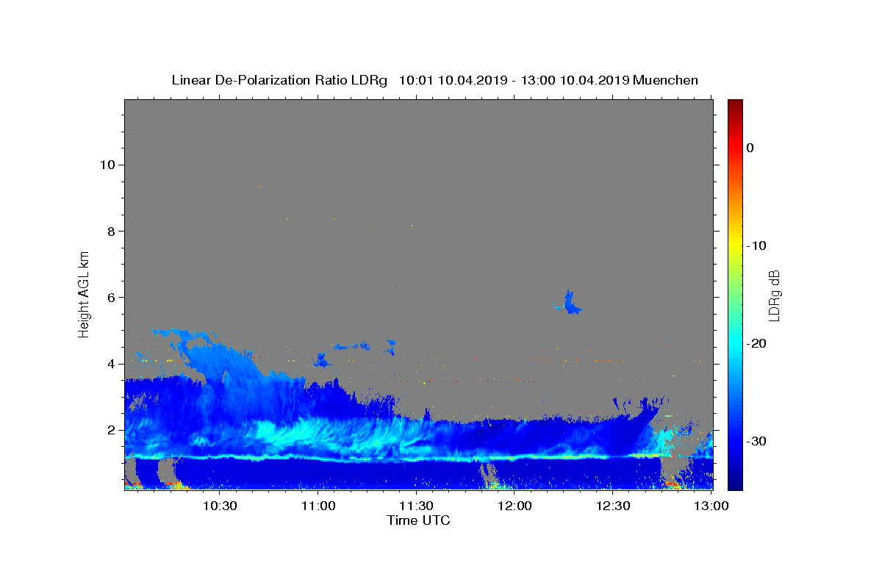Click the height tick label 6
882x588 pixels.
tap(111, 297)
